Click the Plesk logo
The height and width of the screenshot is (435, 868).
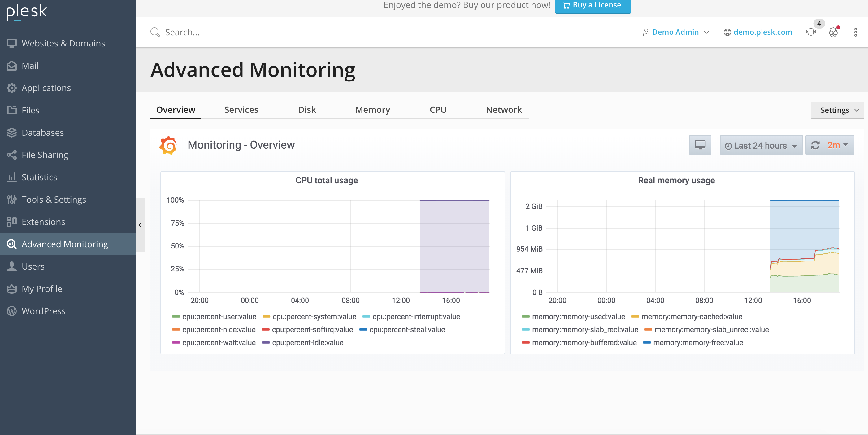[27, 12]
